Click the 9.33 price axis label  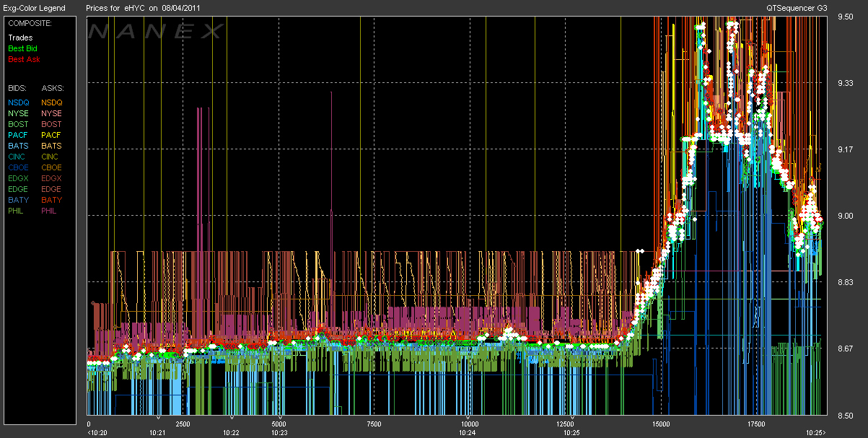tap(846, 83)
